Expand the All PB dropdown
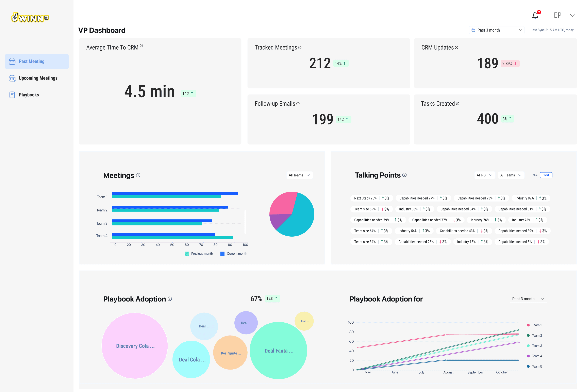Viewport: 583px width, 392px height. tap(484, 175)
